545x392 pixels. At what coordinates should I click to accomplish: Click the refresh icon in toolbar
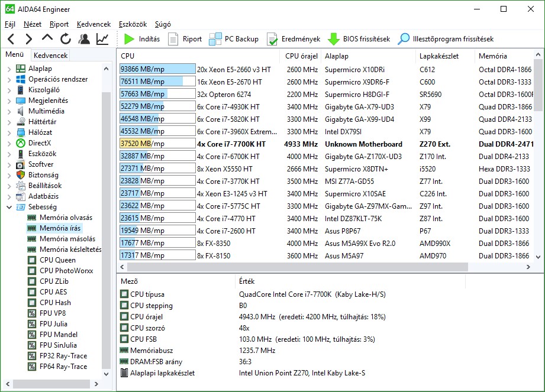[65, 39]
